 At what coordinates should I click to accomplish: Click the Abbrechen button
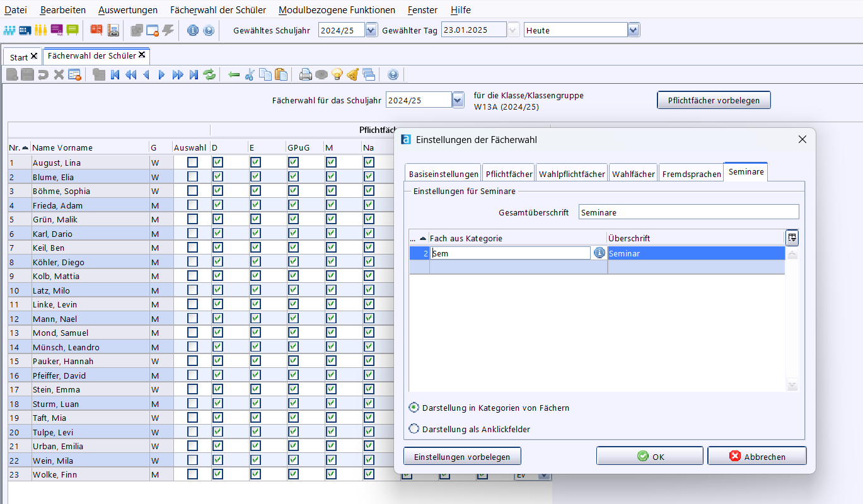click(756, 456)
